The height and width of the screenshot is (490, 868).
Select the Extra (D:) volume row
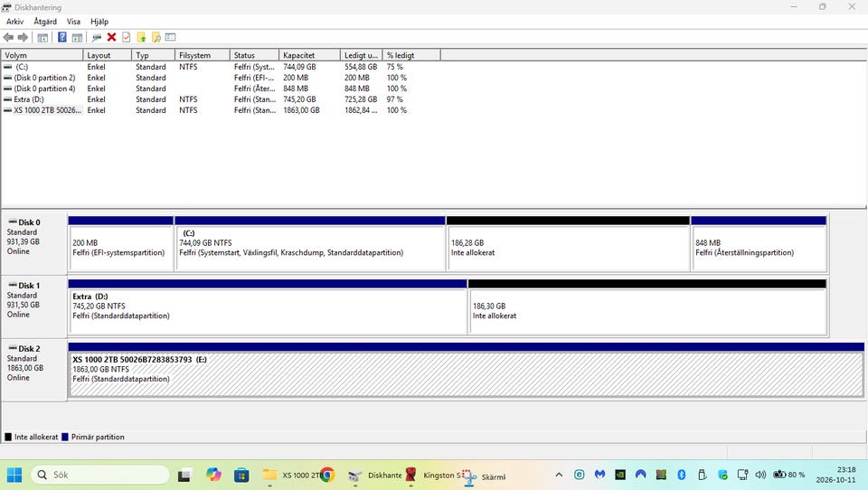point(222,99)
